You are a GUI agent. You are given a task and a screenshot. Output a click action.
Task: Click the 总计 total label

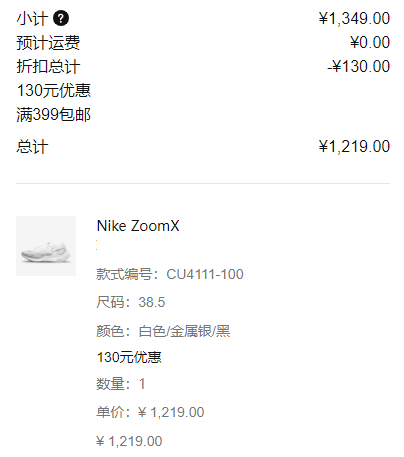(32, 147)
